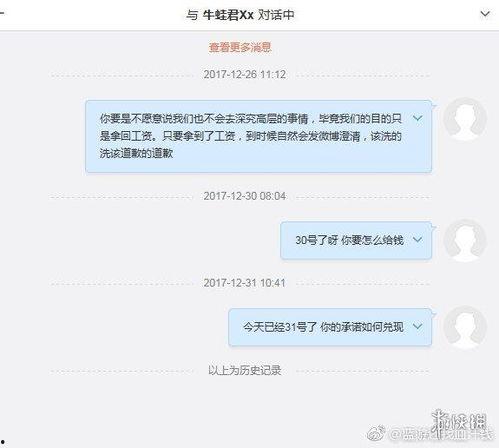Click the dash icon at header's left edge

pos(2,14)
